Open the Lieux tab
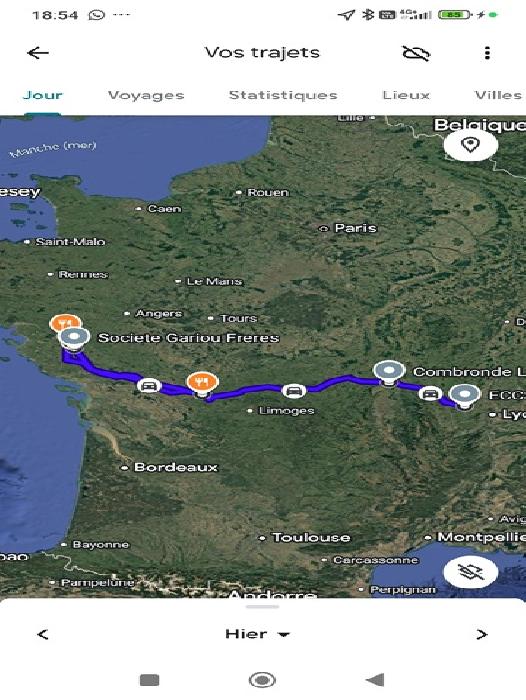 406,95
